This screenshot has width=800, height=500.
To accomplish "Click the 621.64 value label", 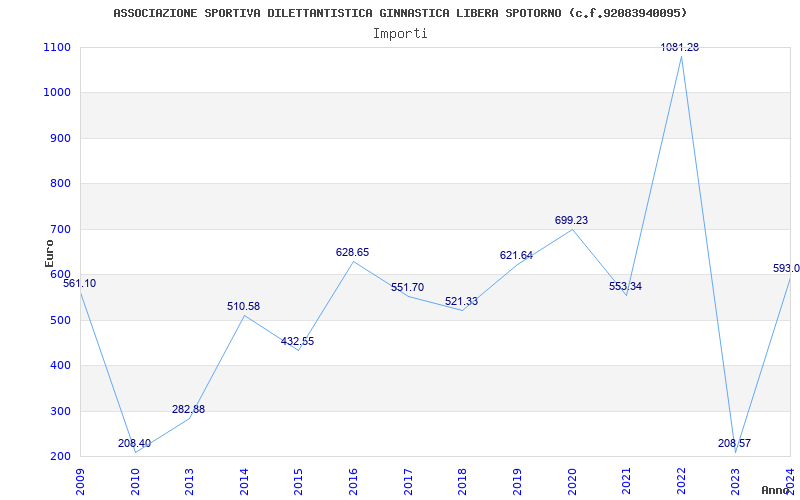I will [516, 255].
